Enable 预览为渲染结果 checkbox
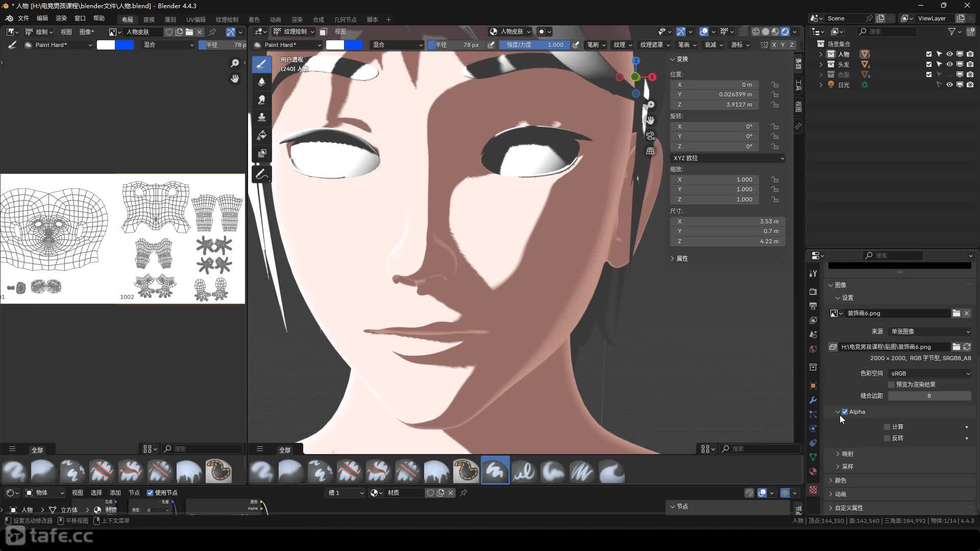The width and height of the screenshot is (980, 551). pos(891,385)
